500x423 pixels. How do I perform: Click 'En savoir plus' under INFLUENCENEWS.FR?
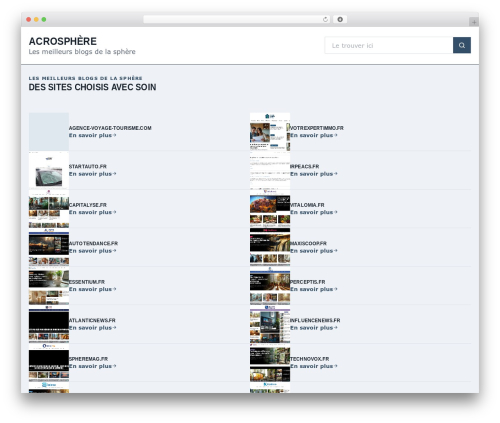314,328
